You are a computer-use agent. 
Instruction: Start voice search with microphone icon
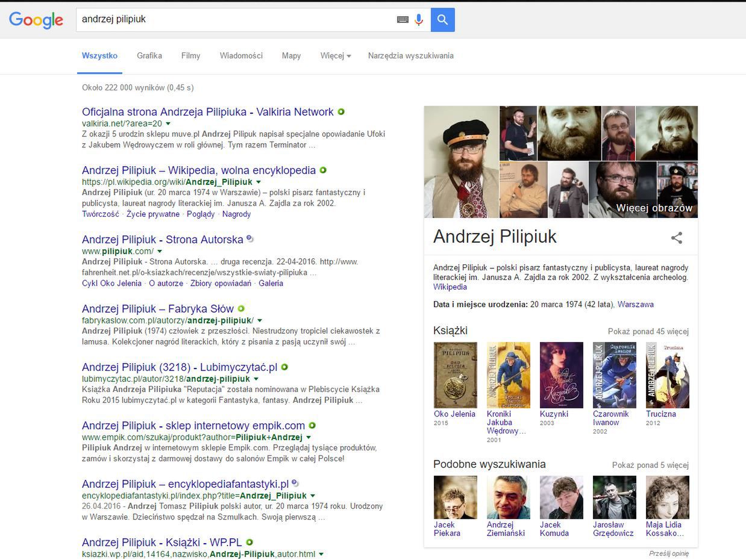[419, 20]
